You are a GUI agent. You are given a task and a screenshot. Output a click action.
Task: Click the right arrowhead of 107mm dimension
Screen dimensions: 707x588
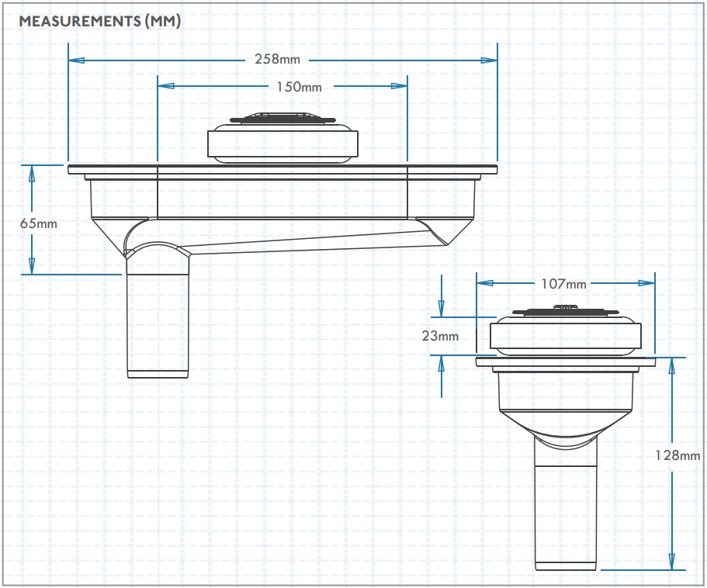[x=646, y=283]
